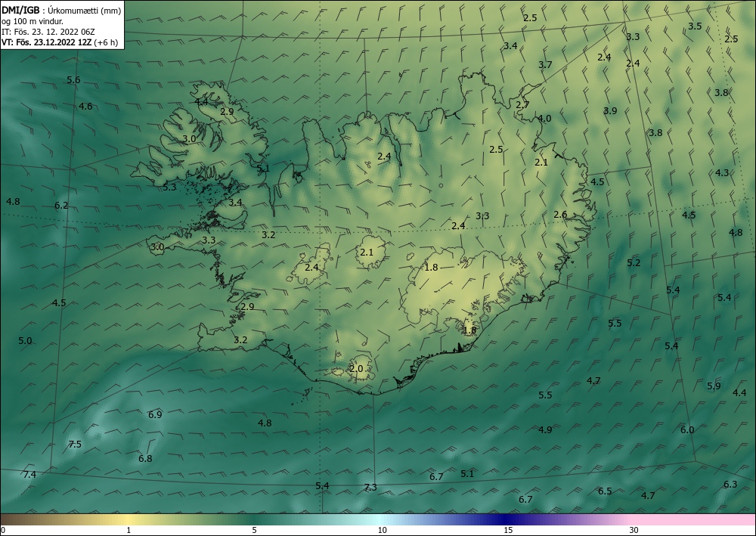Screen dimensions: 756x536
Task: Click the title text 'DMI/IGB : Úrkomumætti (mm)'
Action: coord(61,11)
